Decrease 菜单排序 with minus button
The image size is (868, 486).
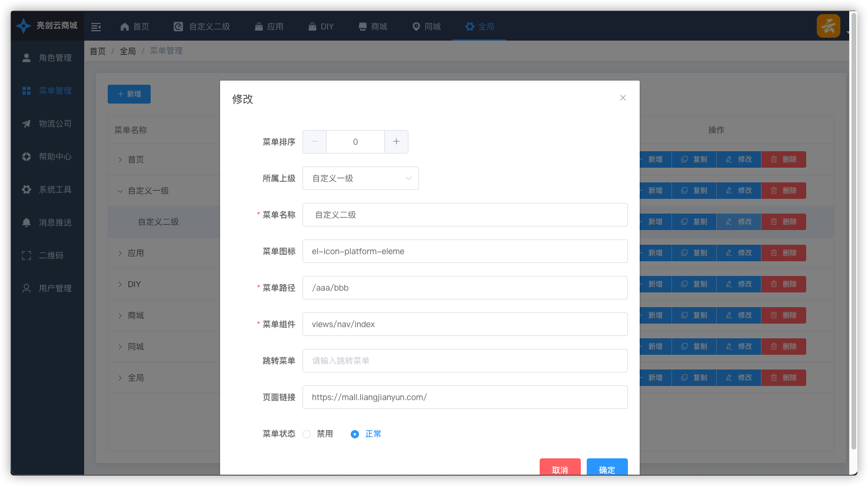[x=315, y=142]
